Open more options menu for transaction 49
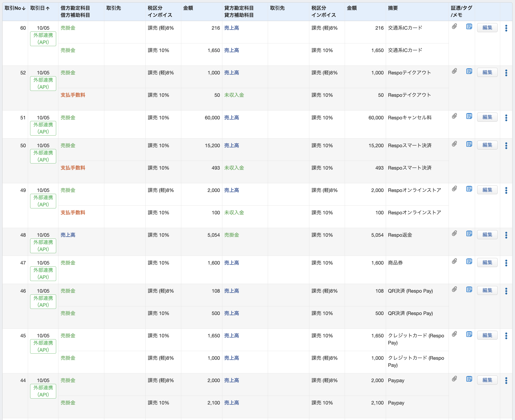This screenshot has width=515, height=420. 506,190
